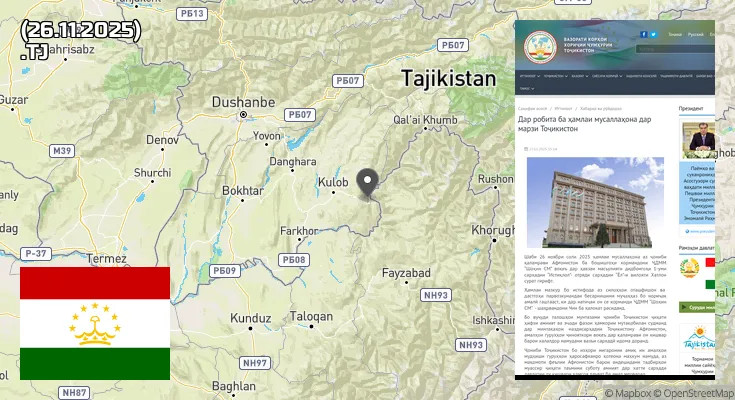Click the NH93 road shield near Fayzabad
Screen dimensions: 735x400
click(x=436, y=295)
